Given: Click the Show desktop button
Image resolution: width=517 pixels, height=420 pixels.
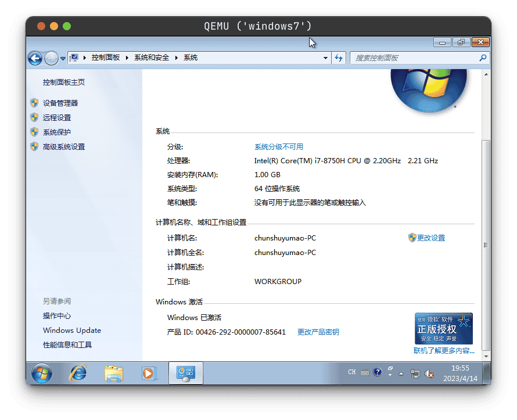Looking at the screenshot, I should tap(487, 373).
